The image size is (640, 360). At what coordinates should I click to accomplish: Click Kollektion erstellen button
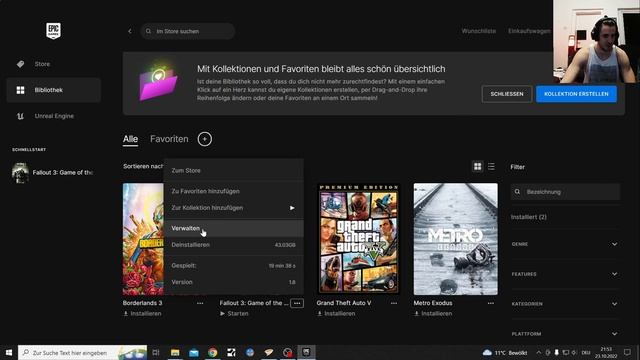[x=576, y=94]
